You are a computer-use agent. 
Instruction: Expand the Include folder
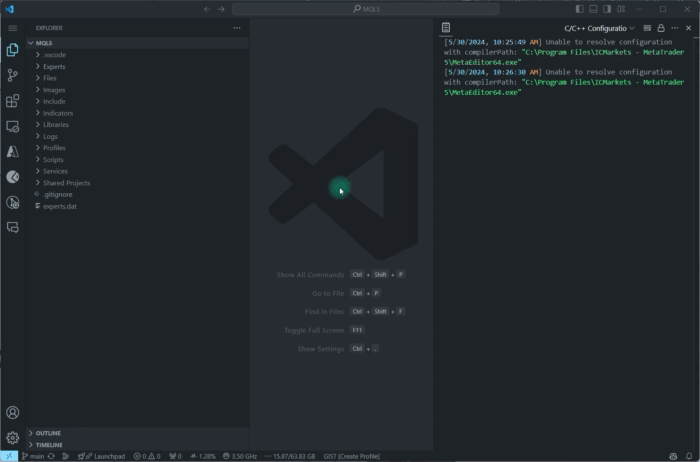pos(137,101)
